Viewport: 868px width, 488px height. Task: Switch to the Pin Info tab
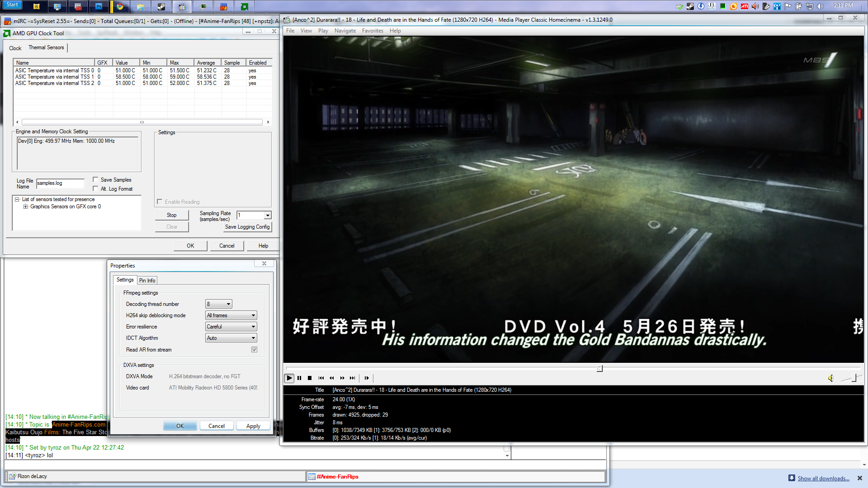pos(147,281)
